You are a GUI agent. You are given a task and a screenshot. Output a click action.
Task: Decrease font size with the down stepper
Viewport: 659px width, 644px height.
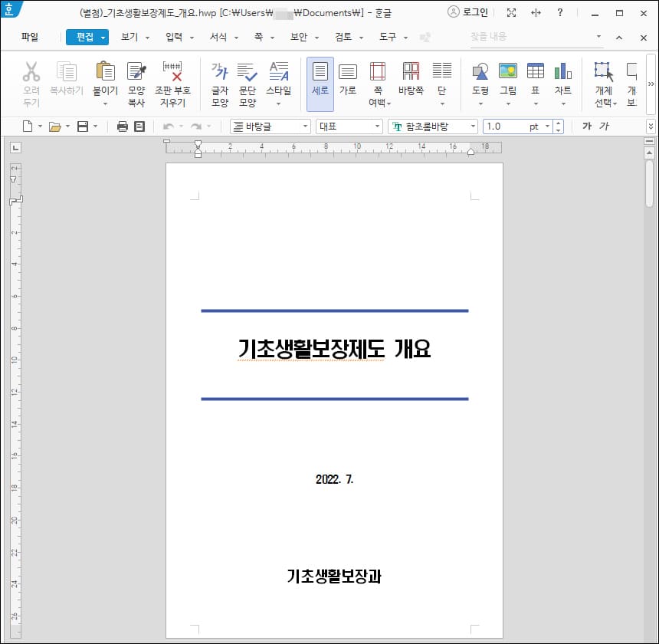tap(558, 130)
